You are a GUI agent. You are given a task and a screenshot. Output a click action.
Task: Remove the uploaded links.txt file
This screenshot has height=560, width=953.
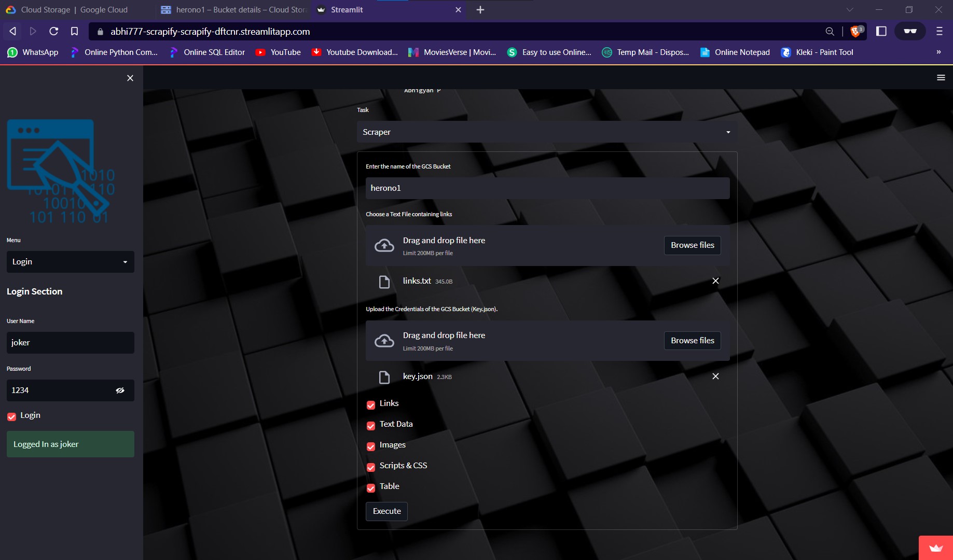coord(715,281)
